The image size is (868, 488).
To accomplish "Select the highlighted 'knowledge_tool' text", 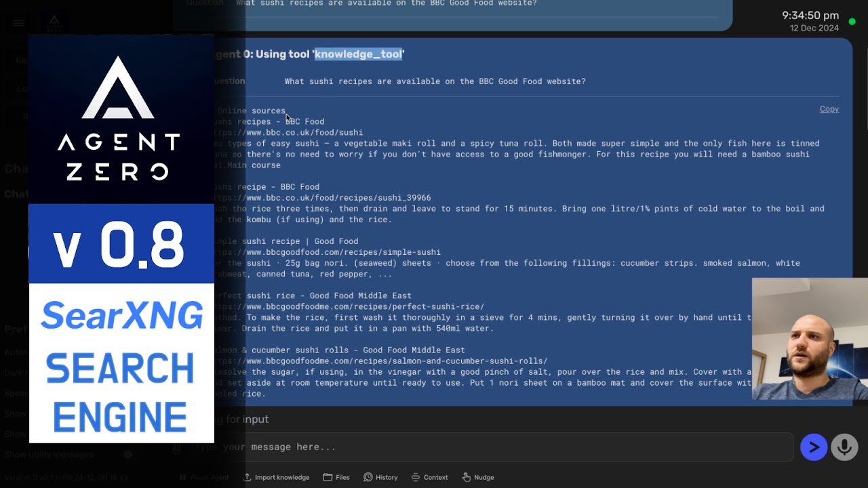I will coord(359,54).
